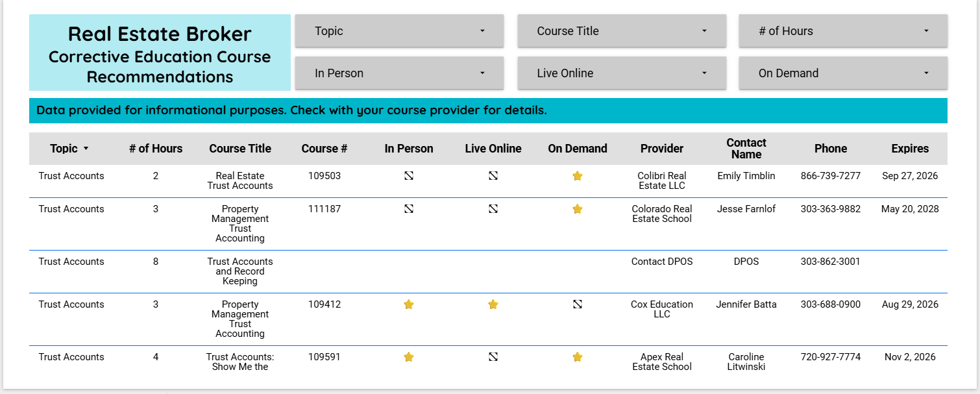Open the In Person filter dropdown
The width and height of the screenshot is (980, 394).
[399, 73]
